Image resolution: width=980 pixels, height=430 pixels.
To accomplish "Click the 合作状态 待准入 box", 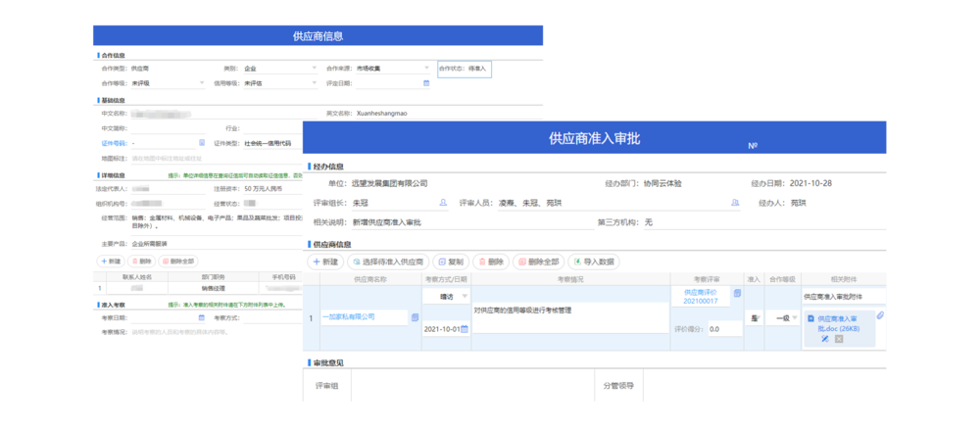I will point(465,69).
